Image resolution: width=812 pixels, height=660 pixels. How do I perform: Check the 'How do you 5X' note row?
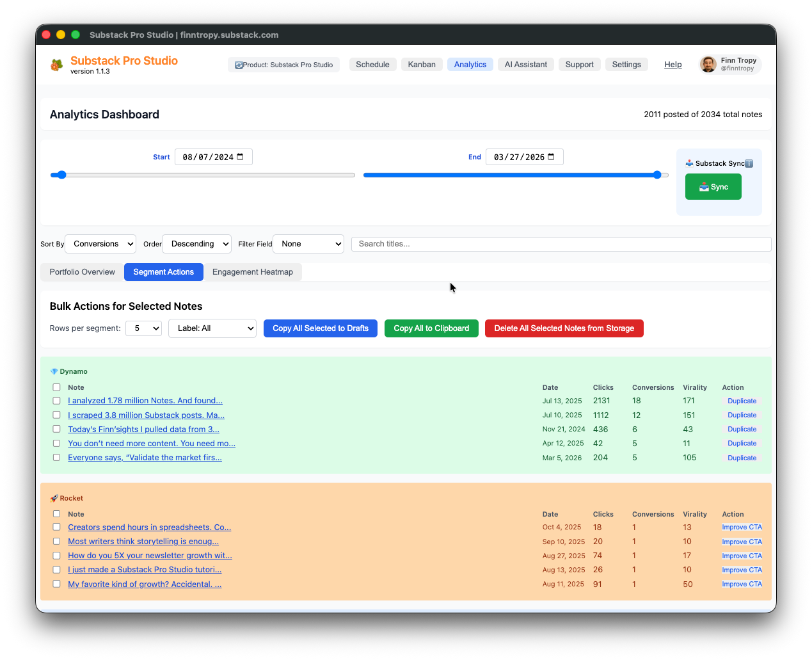tap(56, 556)
